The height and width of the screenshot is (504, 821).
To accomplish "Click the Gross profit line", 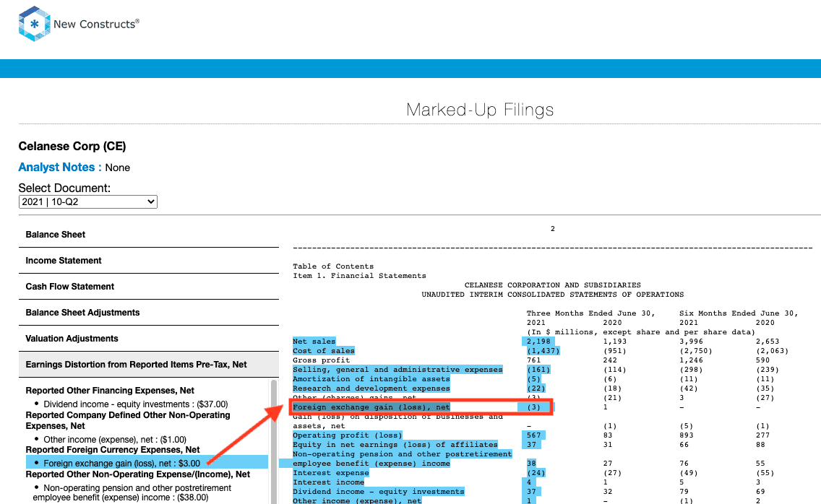I will 321,360.
